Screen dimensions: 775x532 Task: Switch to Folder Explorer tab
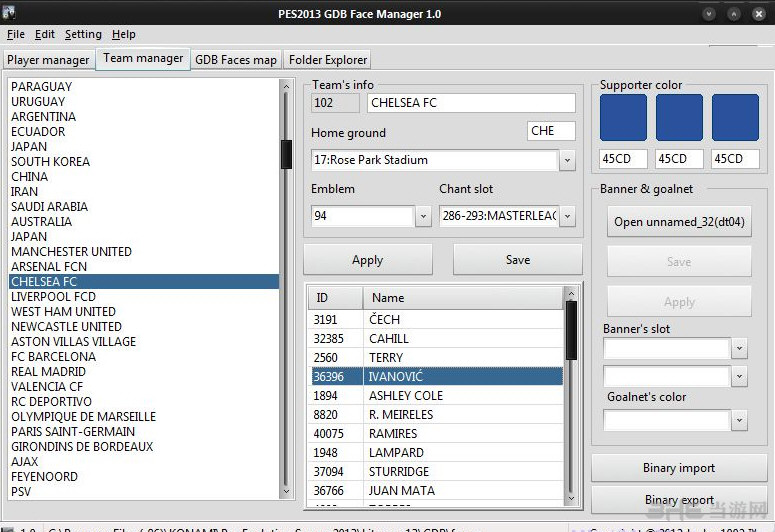(x=328, y=60)
